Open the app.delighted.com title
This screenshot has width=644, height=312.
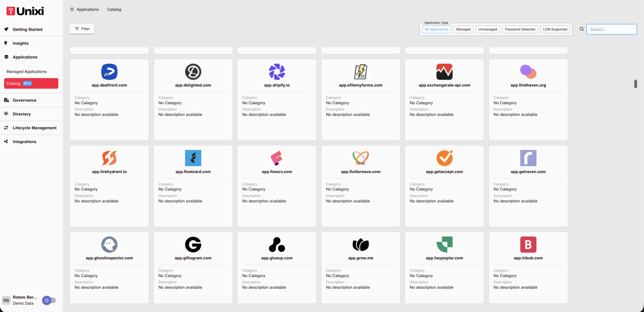pos(193,85)
